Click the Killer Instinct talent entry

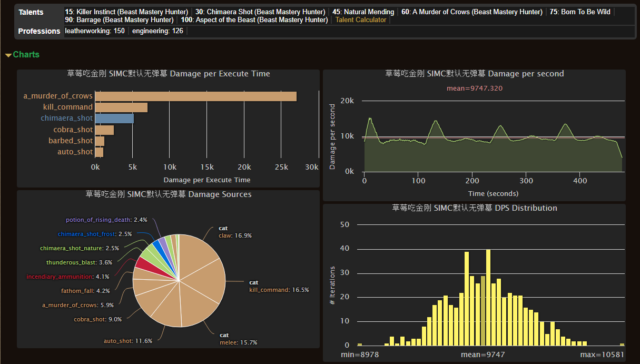(126, 12)
